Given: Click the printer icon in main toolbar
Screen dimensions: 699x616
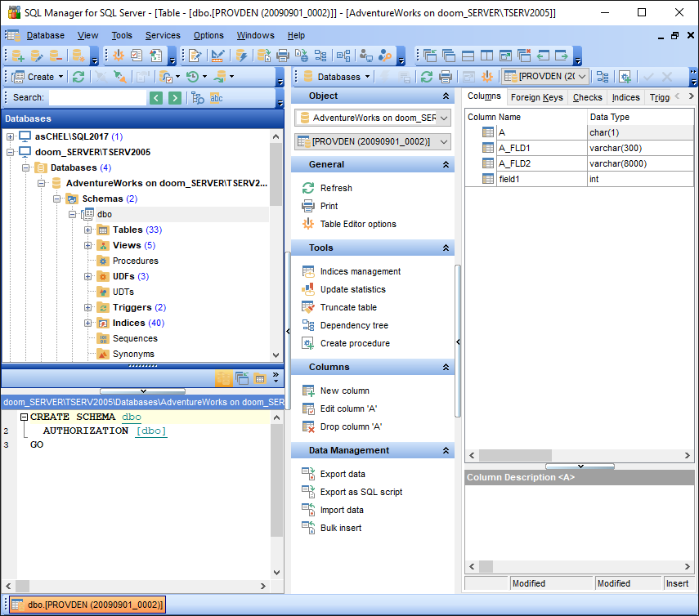Looking at the screenshot, I should 283,56.
